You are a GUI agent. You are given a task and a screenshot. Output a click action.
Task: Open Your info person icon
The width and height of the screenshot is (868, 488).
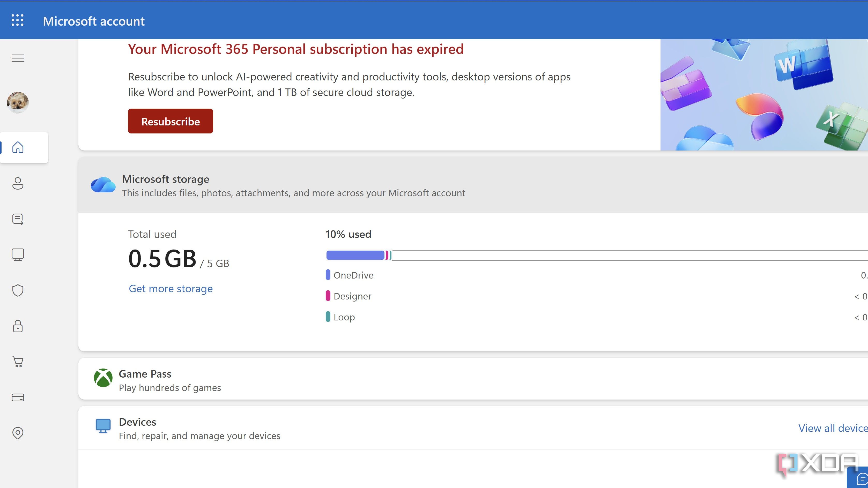(18, 183)
